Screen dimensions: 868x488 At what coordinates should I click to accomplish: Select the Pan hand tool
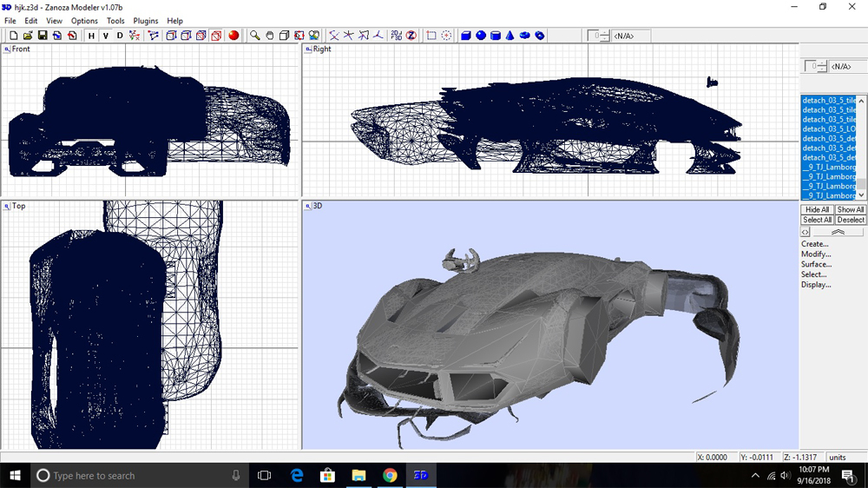click(x=270, y=36)
